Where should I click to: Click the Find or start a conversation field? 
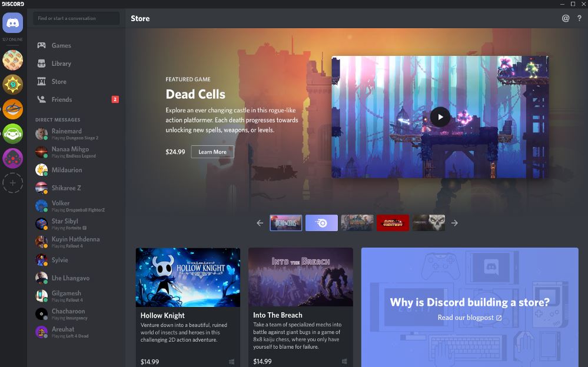pyautogui.click(x=76, y=18)
